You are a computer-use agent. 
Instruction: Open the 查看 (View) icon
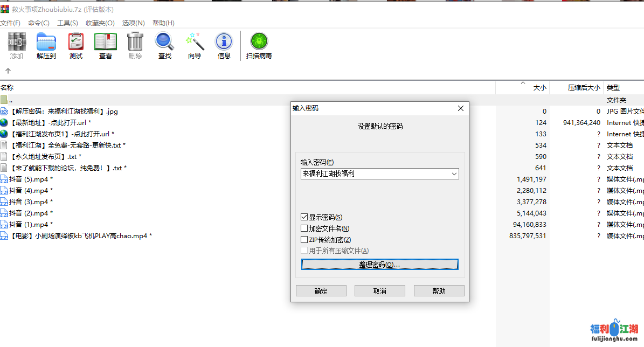pos(105,45)
